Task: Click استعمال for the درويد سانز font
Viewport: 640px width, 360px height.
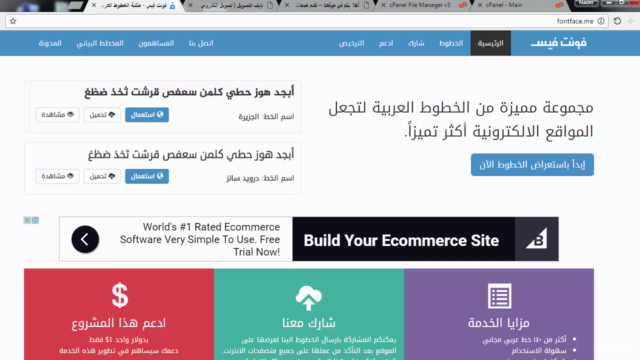Action: 147,176
